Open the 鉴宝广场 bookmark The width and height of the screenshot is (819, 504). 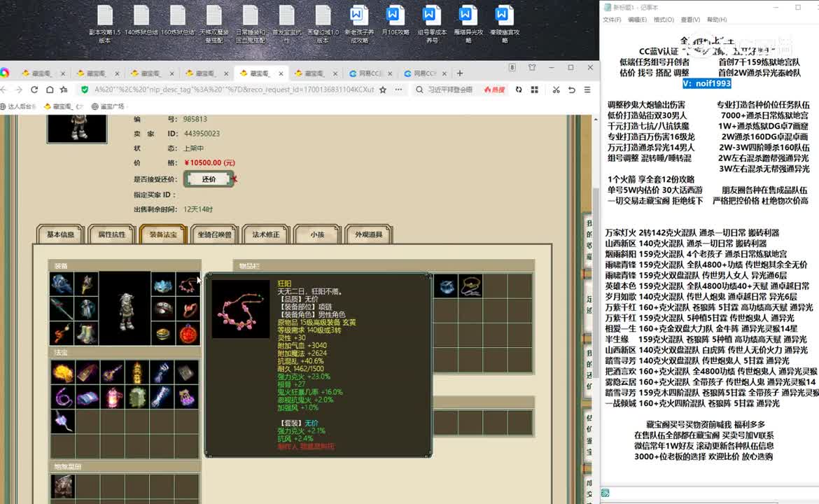pos(108,106)
